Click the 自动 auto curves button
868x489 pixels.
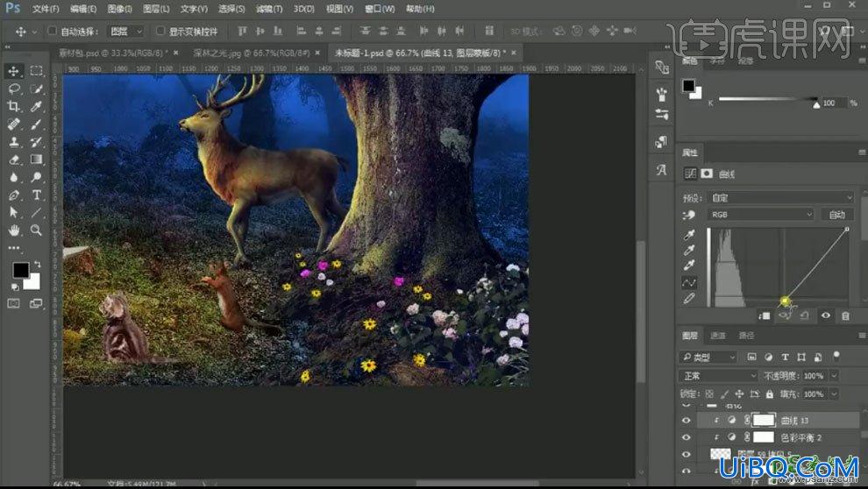(837, 215)
